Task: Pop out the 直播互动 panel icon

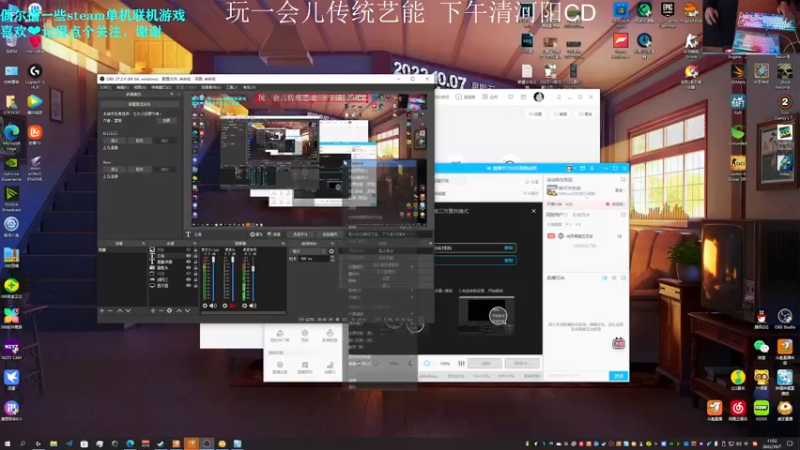Action: click(x=623, y=278)
